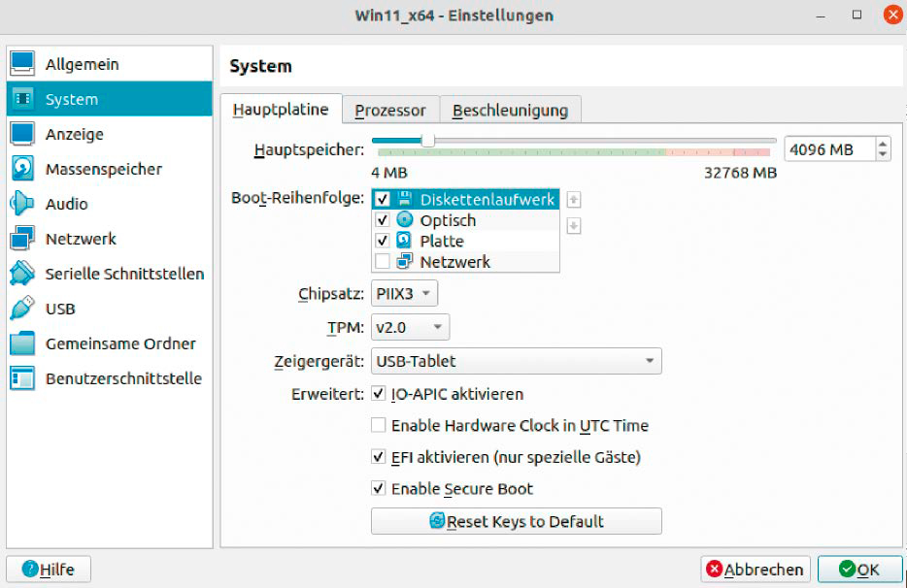The height and width of the screenshot is (588, 907).
Task: Select Benutzerschnittstelle category
Action: point(110,378)
